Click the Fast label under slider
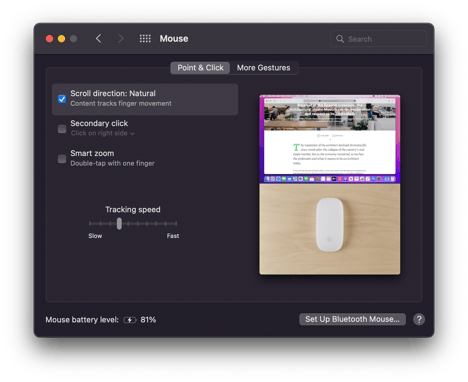This screenshot has width=468, height=382. 173,236
